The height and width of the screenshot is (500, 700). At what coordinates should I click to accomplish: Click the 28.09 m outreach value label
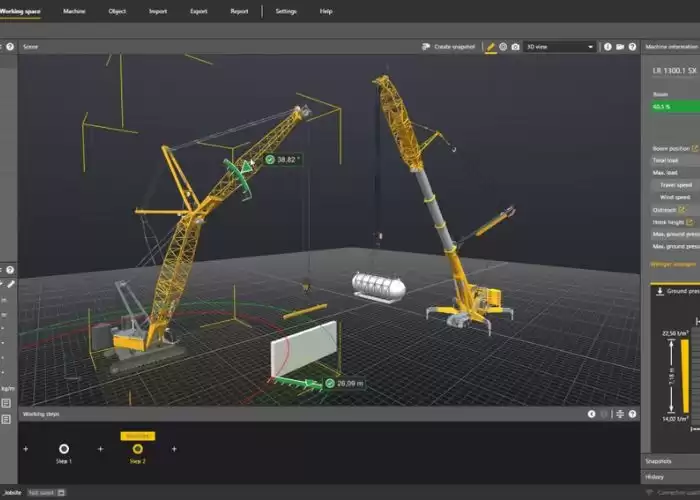pyautogui.click(x=350, y=383)
